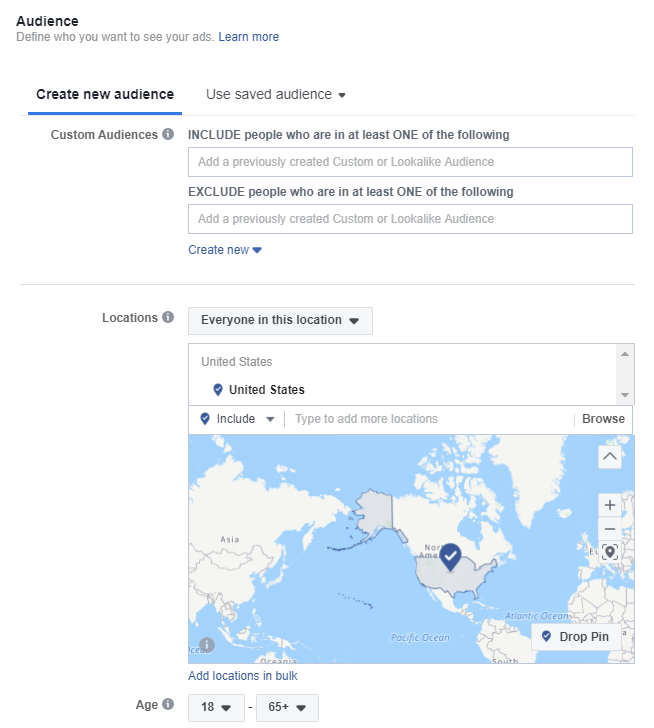Expand the Create new dropdown link

(225, 250)
